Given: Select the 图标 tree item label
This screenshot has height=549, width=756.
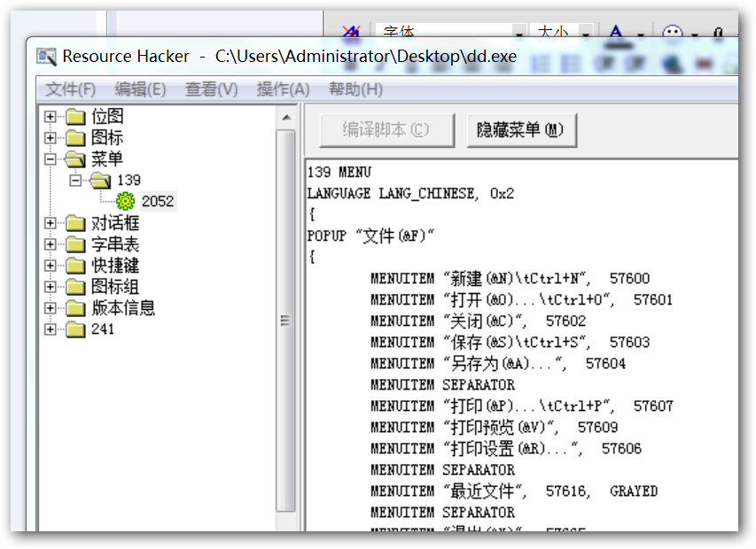Looking at the screenshot, I should 107,138.
